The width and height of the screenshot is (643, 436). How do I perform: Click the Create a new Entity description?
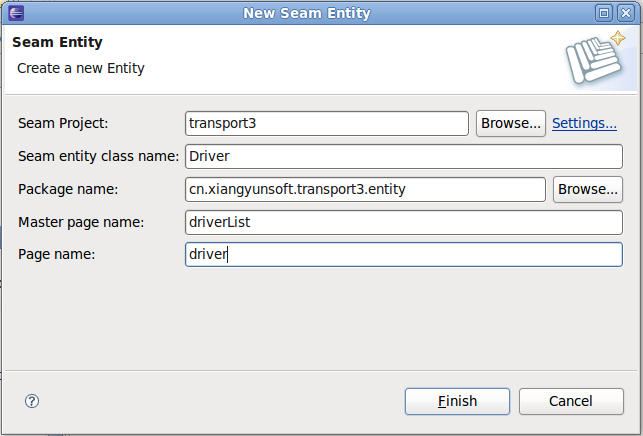coord(81,68)
